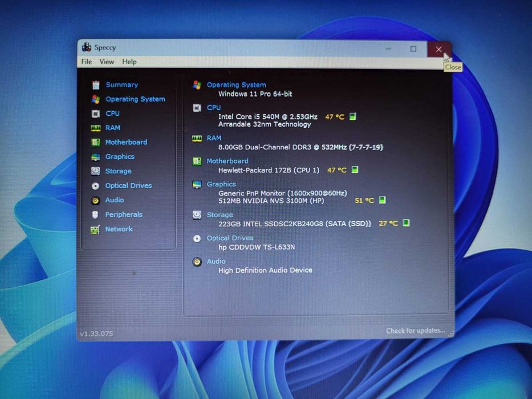Open Graphics section from sidebar
The width and height of the screenshot is (532, 399).
pyautogui.click(x=120, y=156)
